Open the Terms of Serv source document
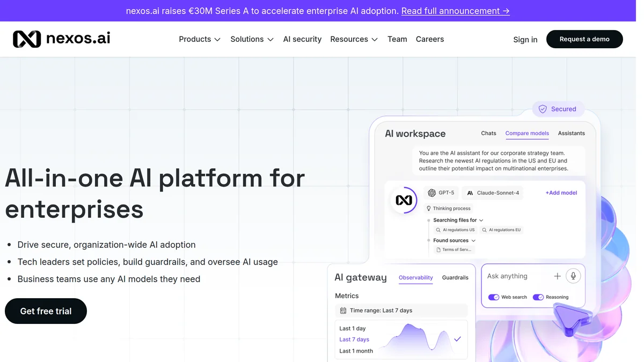 click(454, 249)
